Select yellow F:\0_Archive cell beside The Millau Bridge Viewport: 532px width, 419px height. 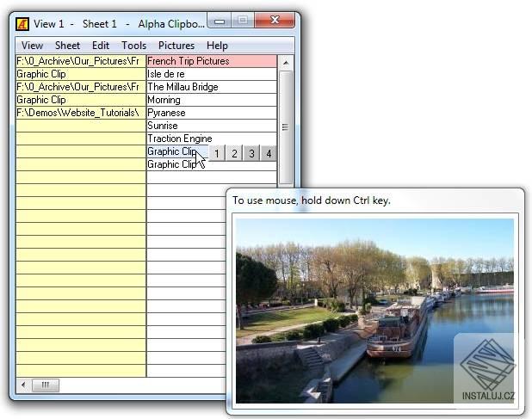click(81, 87)
